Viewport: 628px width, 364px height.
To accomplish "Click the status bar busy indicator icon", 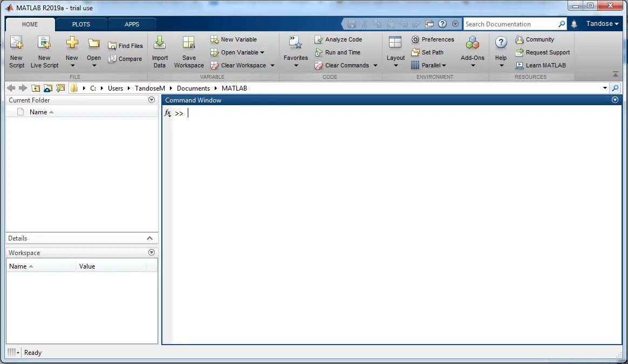I will click(x=13, y=352).
